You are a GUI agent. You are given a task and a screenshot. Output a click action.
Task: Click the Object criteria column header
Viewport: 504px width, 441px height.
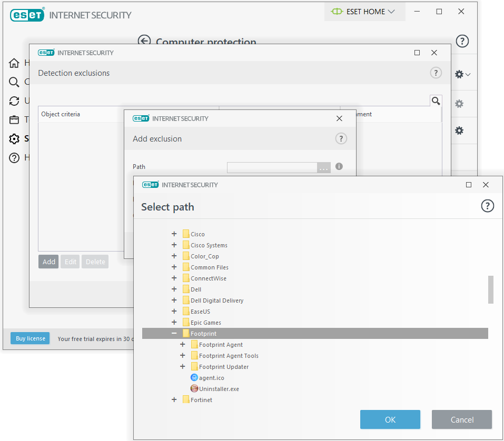61,114
